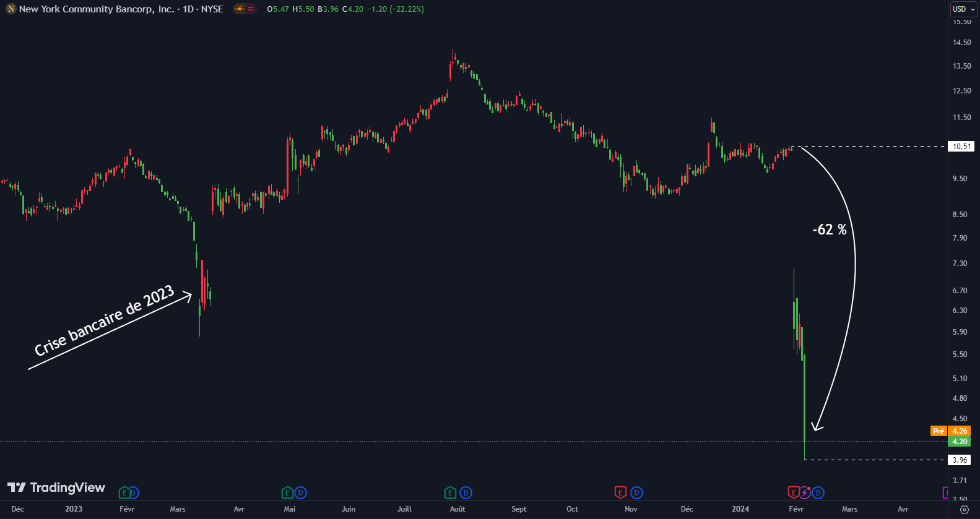The width and height of the screenshot is (980, 519).
Task: Click the 3.96 low price label
Action: (960, 460)
